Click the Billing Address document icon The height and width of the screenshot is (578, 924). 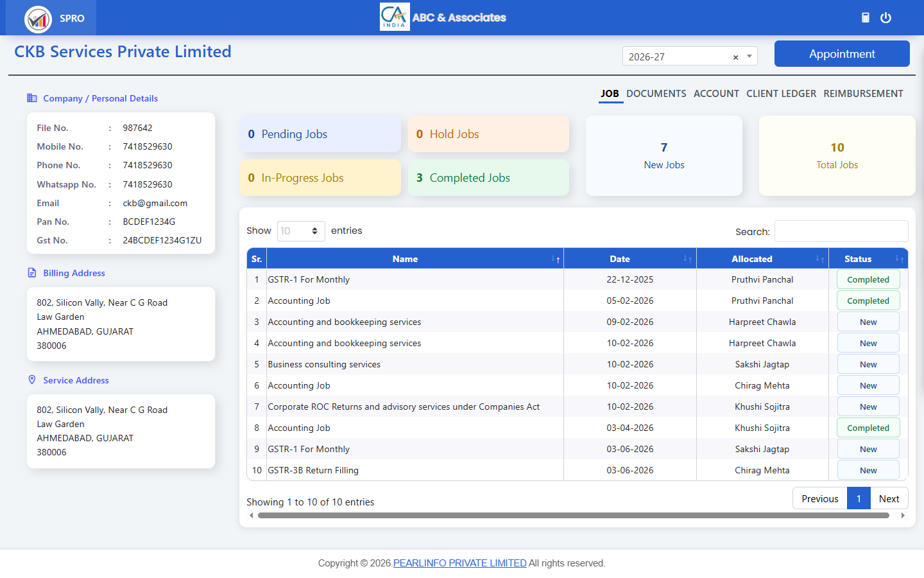32,273
